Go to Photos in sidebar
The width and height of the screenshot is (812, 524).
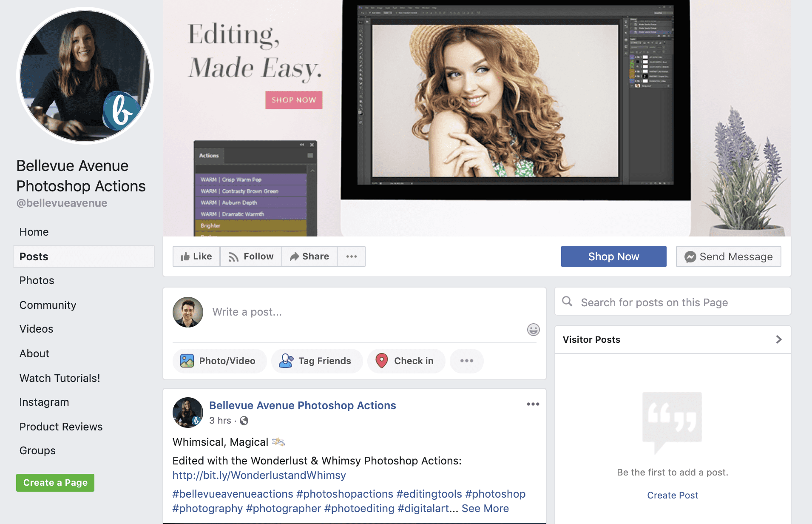(x=37, y=280)
